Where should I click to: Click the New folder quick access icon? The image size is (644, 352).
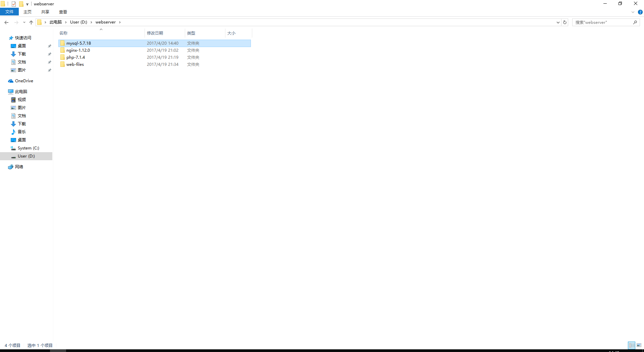click(x=21, y=4)
